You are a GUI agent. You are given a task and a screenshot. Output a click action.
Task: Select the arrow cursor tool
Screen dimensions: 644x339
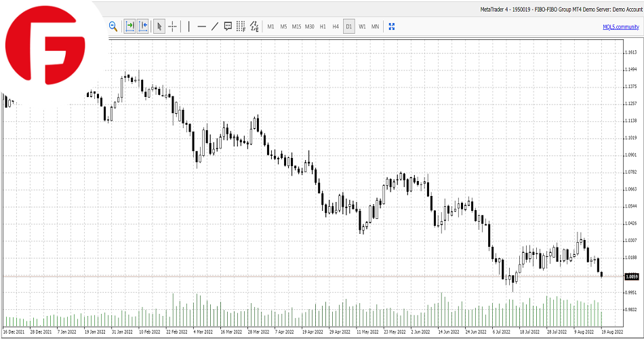tap(159, 26)
